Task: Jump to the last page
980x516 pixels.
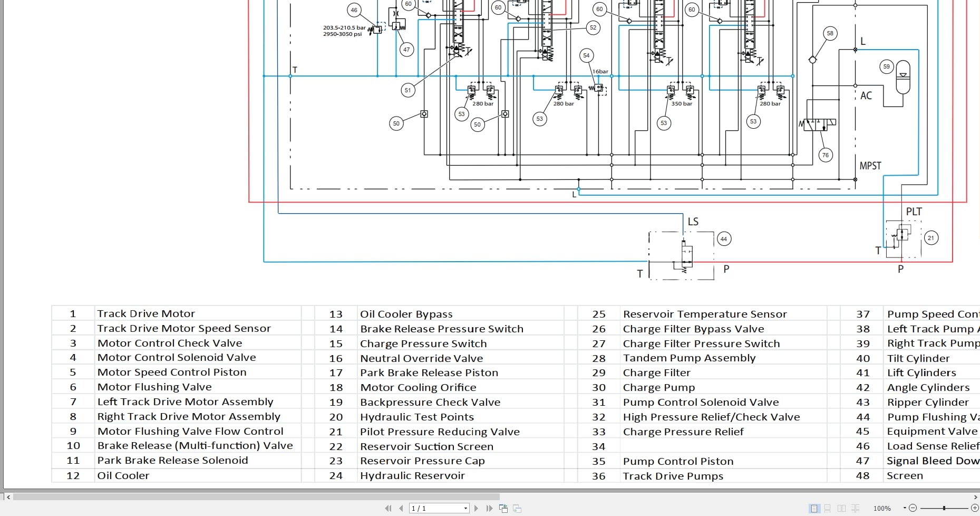Action: point(489,509)
